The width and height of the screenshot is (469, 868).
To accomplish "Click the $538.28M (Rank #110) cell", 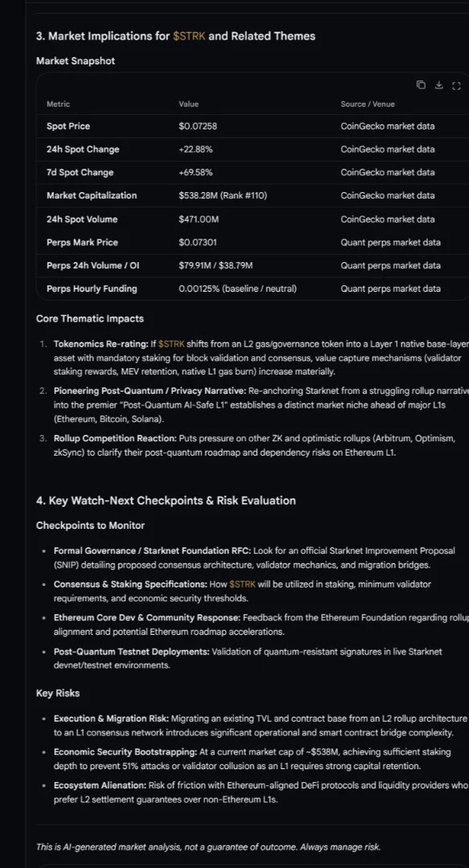I will (223, 195).
